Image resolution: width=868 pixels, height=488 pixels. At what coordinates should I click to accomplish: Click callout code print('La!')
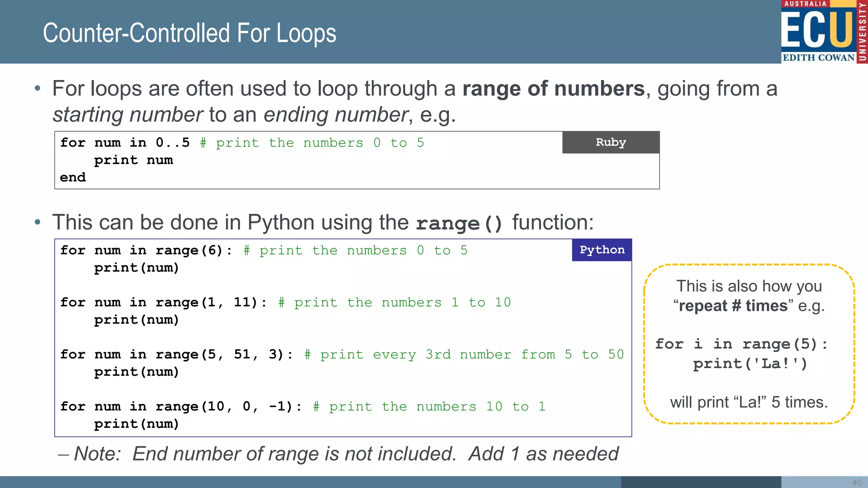tap(750, 363)
